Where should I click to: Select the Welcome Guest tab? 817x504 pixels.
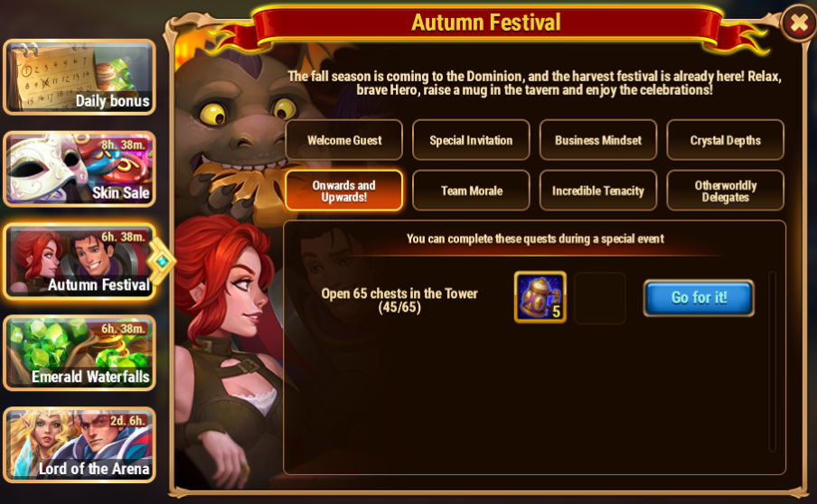click(x=344, y=140)
